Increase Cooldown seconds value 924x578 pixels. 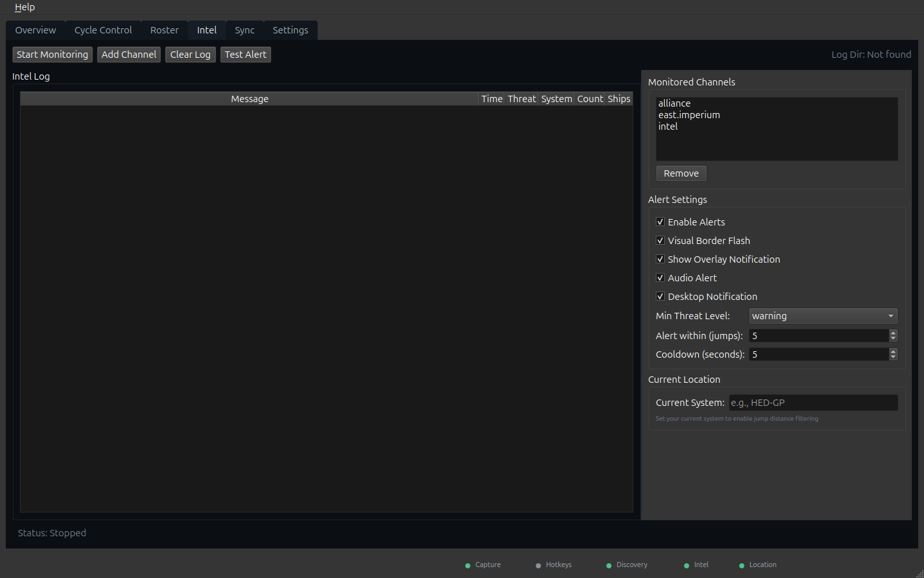tap(893, 351)
